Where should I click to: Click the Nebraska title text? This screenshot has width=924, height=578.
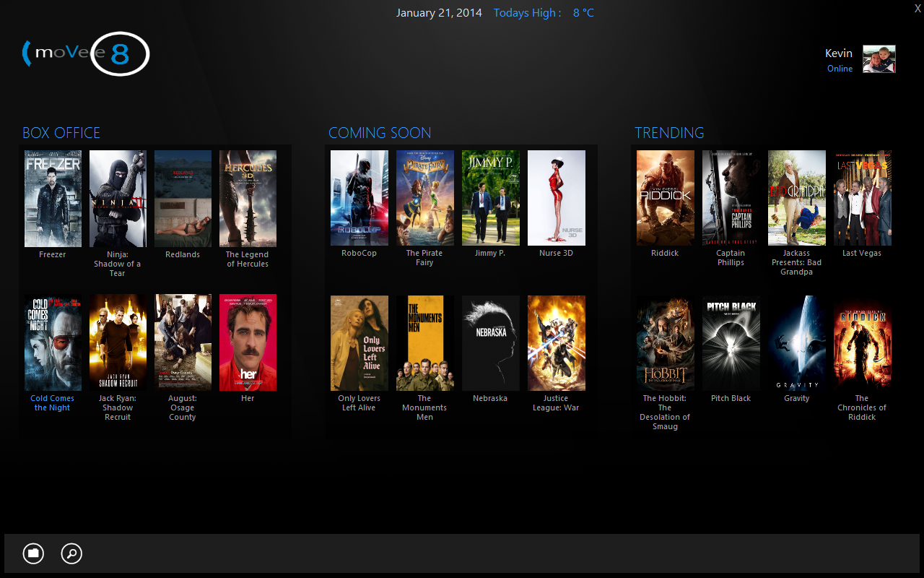pos(490,398)
